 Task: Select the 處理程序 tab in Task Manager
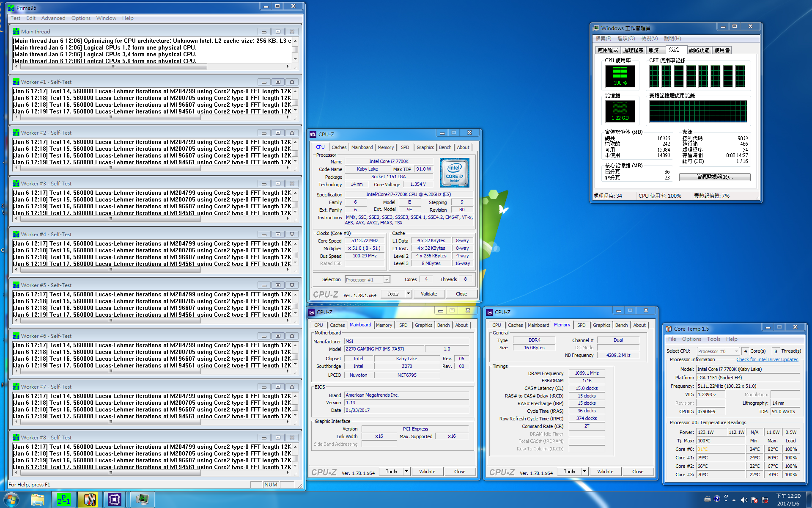(x=633, y=50)
